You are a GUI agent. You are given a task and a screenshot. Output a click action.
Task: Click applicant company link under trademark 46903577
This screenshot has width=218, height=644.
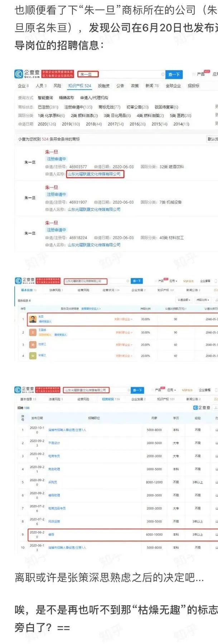coord(94,174)
